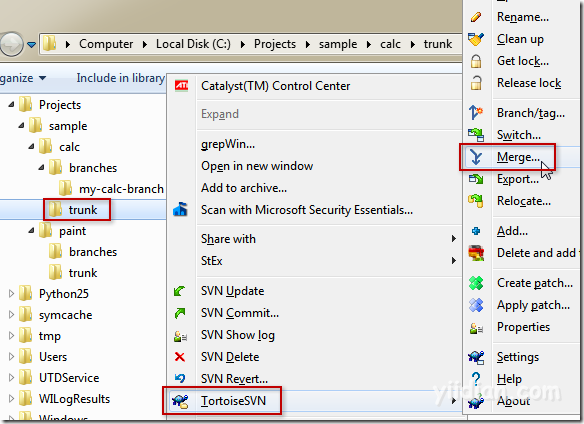Screen dimensions: 584x424
Task: Collapse the calc folder tree node
Action: point(32,147)
